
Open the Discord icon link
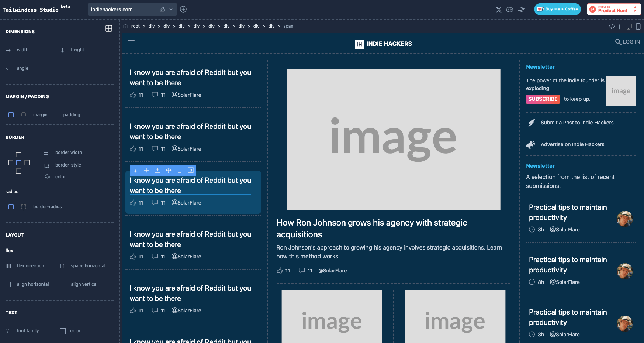pos(510,10)
